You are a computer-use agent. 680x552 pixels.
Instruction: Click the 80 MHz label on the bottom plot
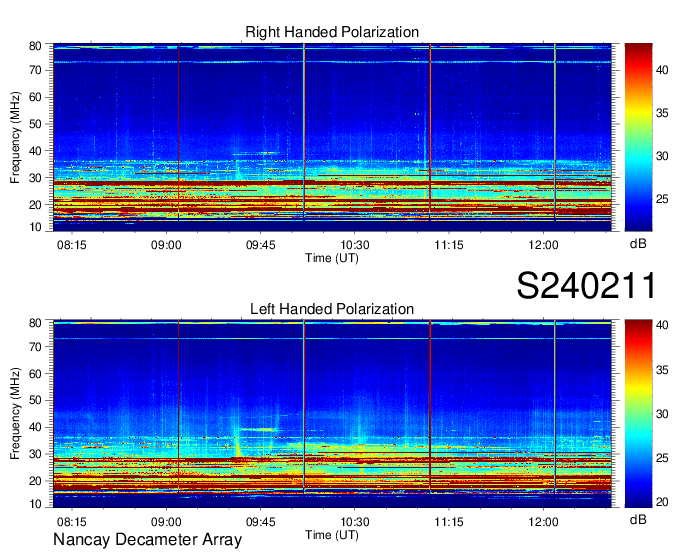click(x=35, y=323)
